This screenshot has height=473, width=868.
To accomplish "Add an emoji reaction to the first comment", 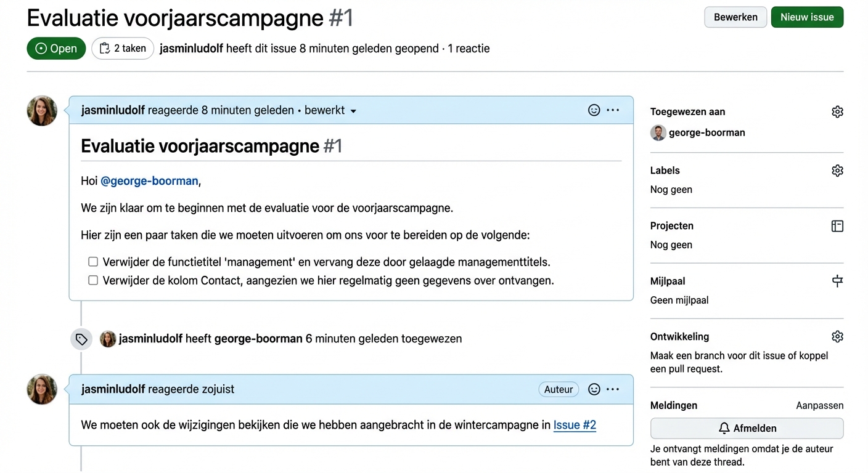I will point(594,110).
